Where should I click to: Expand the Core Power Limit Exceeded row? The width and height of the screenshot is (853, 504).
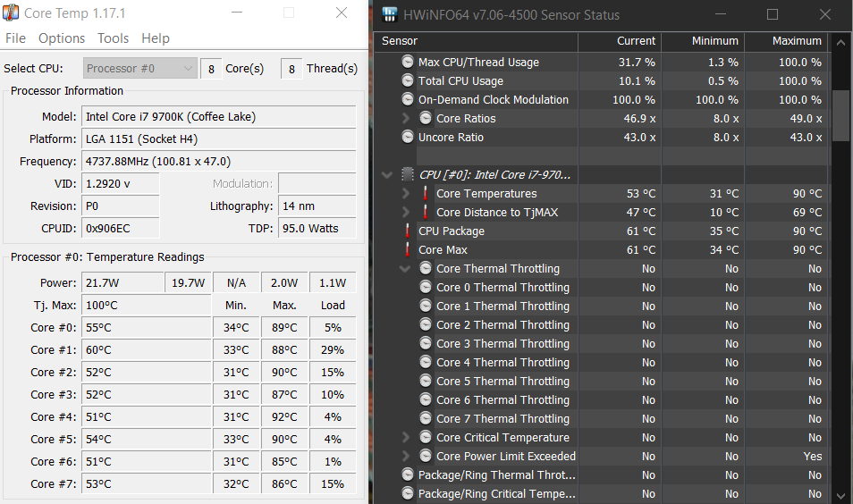point(405,456)
